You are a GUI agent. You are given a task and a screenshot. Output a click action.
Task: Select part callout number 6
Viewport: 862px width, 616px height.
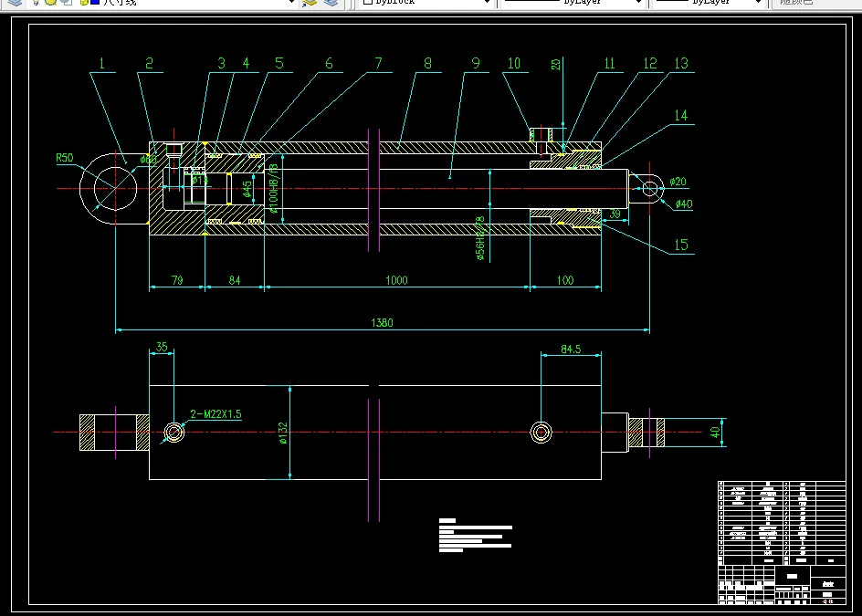pos(329,64)
